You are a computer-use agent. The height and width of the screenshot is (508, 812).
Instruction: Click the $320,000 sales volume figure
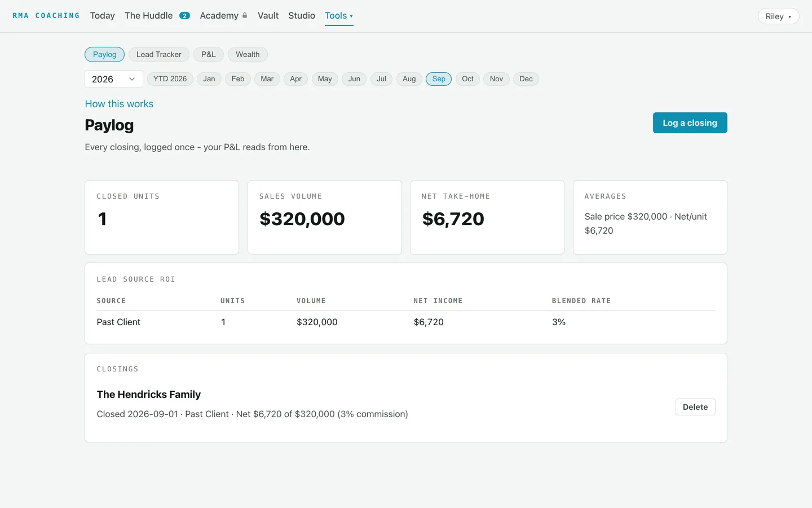(302, 219)
